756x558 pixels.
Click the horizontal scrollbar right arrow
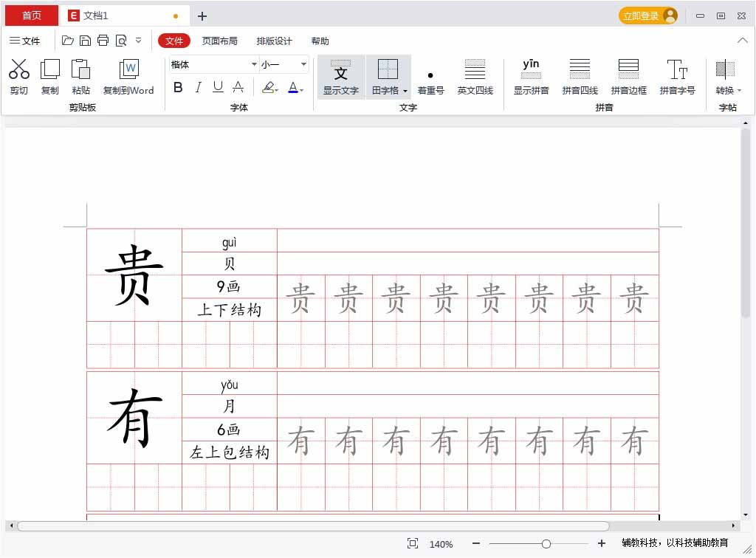[733, 526]
